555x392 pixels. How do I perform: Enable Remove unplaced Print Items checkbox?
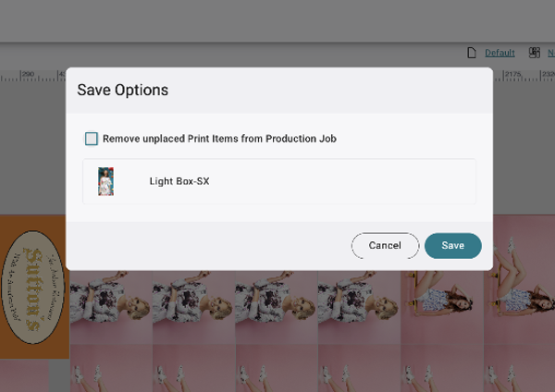pos(92,139)
